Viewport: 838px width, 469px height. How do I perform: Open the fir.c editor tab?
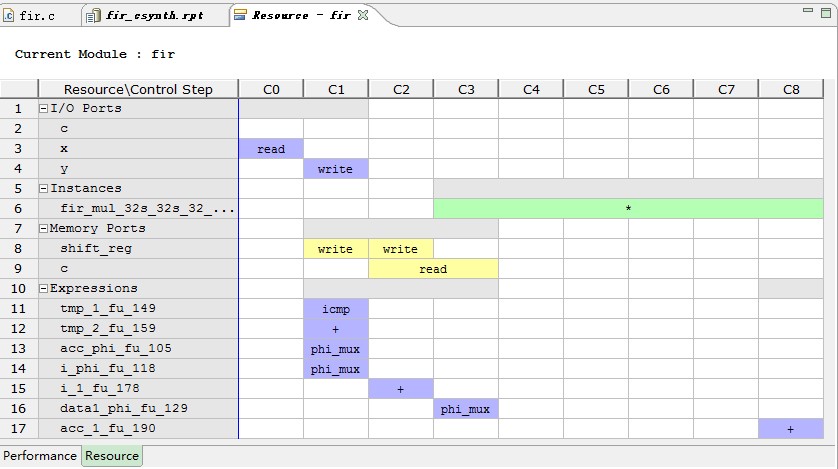click(x=35, y=15)
